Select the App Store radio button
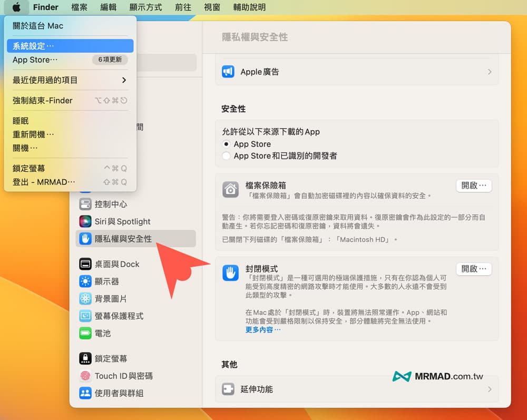 [226, 144]
